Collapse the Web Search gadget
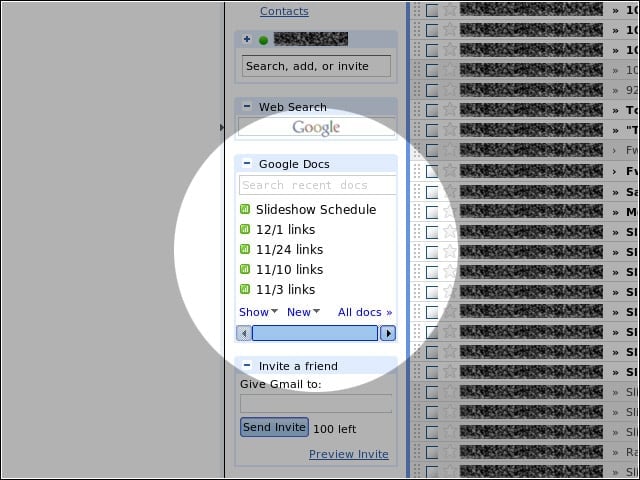 click(x=247, y=107)
